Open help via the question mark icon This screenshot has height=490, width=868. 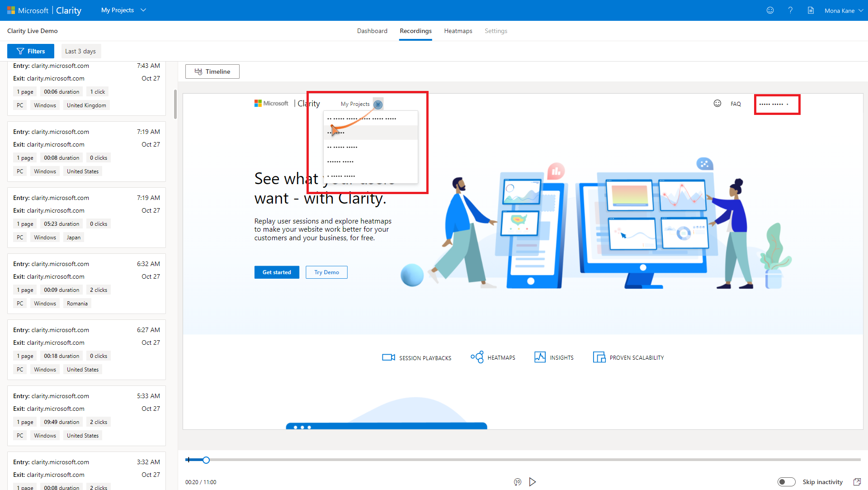790,10
